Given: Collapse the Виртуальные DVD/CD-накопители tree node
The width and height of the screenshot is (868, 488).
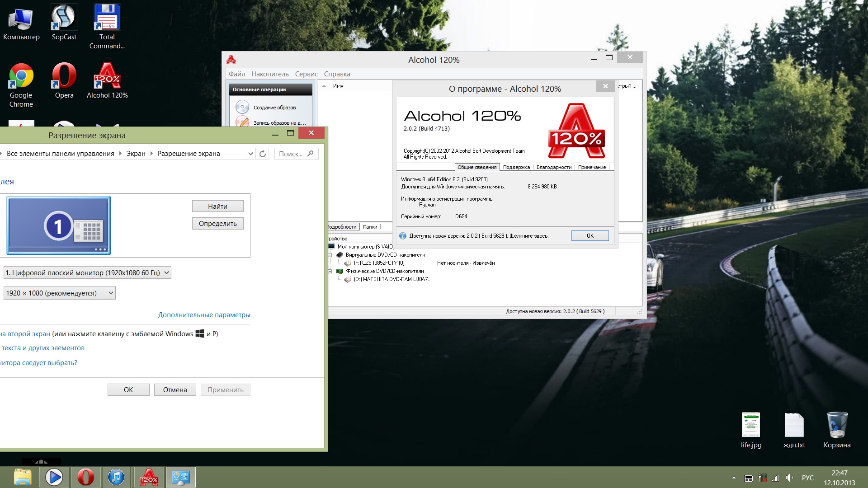Looking at the screenshot, I should (x=330, y=255).
